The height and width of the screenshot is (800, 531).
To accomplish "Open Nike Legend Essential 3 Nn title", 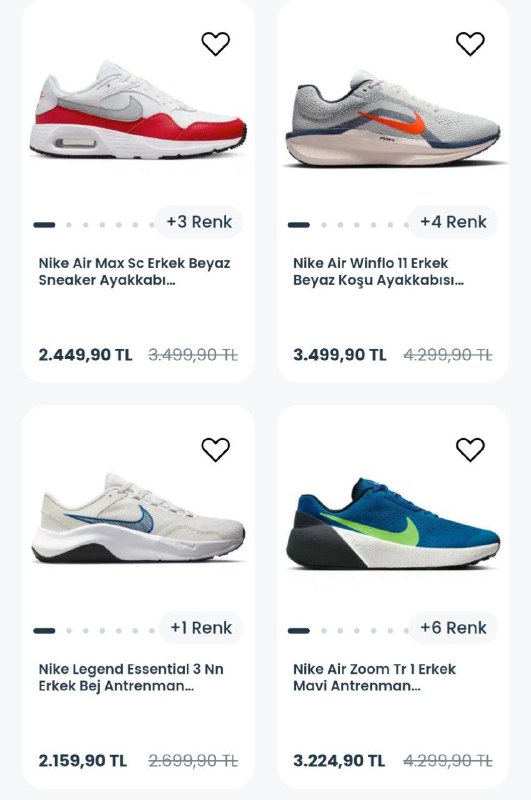I will (x=131, y=677).
